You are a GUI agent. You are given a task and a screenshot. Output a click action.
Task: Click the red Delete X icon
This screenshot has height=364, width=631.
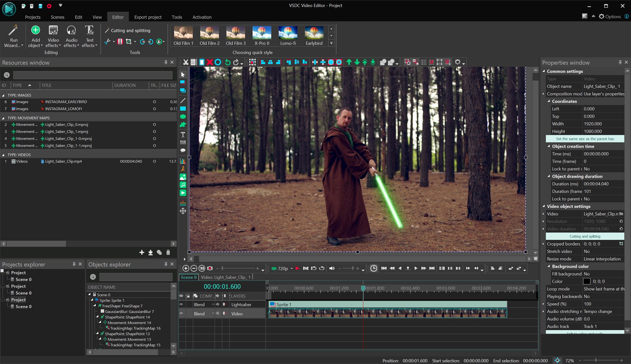pyautogui.click(x=210, y=62)
